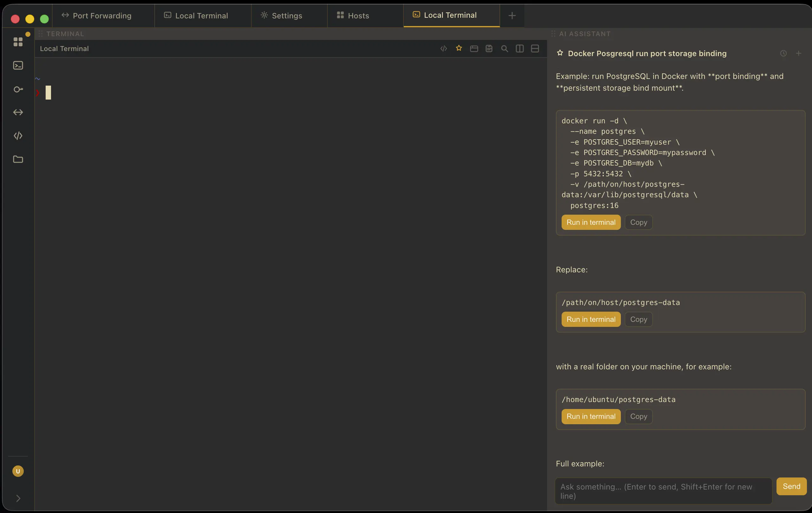Click the 'postgres:16' line in code block
This screenshot has width=812, height=513.
[594, 205]
